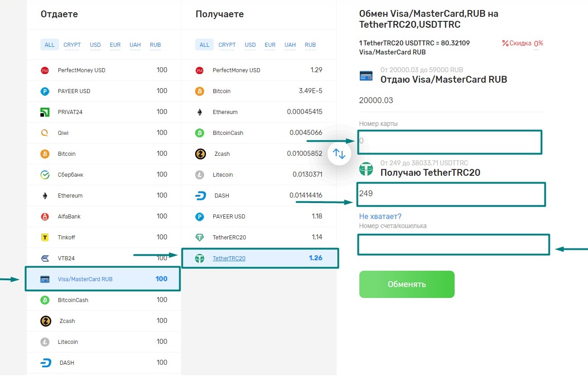Click the Номер счета/кошелька wallet field
This screenshot has height=377, width=588.
(453, 244)
